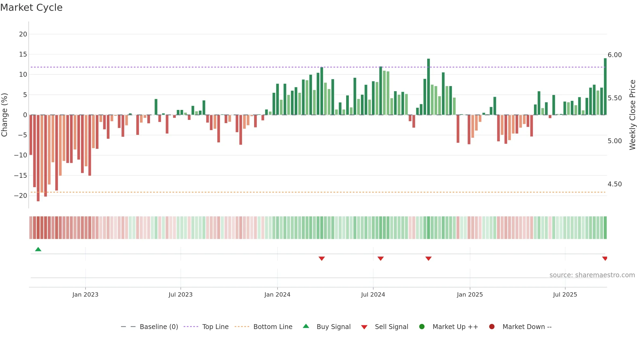Click the tallest green bar at chart's right end
The width and height of the screenshot is (644, 362).
605,87
